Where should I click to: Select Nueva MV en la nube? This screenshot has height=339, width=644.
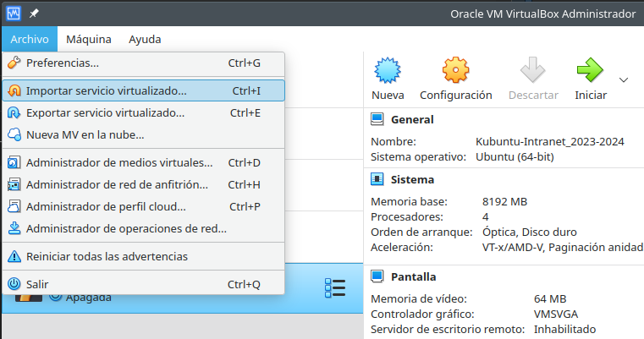point(85,134)
